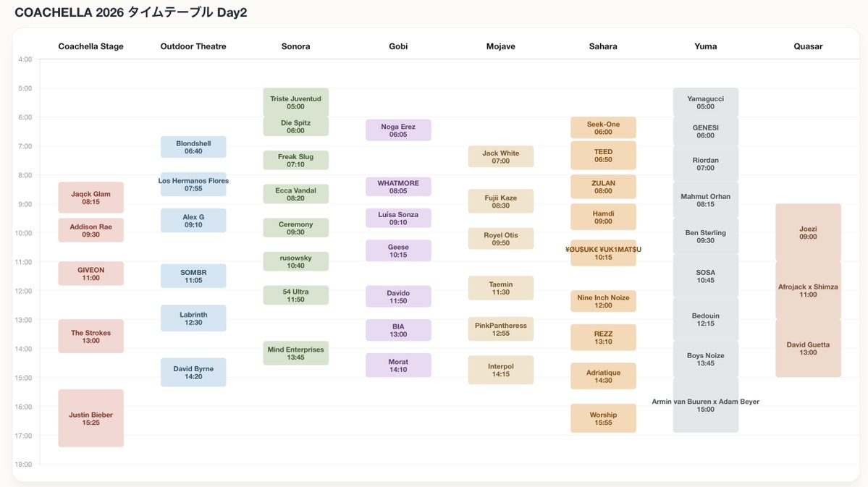This screenshot has width=868, height=487.
Task: Select 54 Ultra 11:50 block
Action: (x=295, y=295)
